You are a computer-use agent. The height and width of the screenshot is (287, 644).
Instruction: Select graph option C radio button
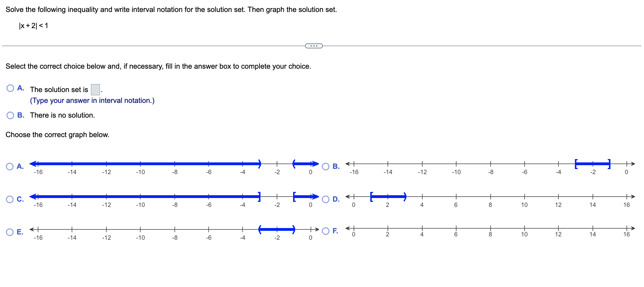click(10, 199)
